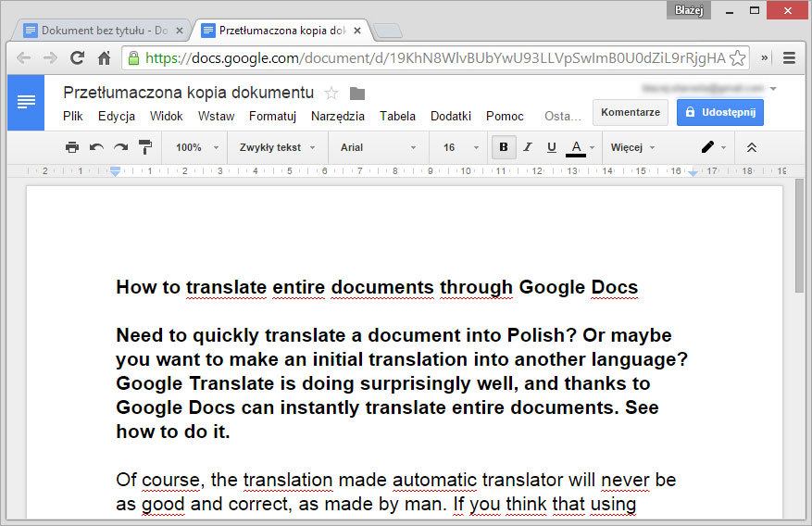Click the vertical scrollbar thumb
This screenshot has height=526, width=812.
point(800,236)
